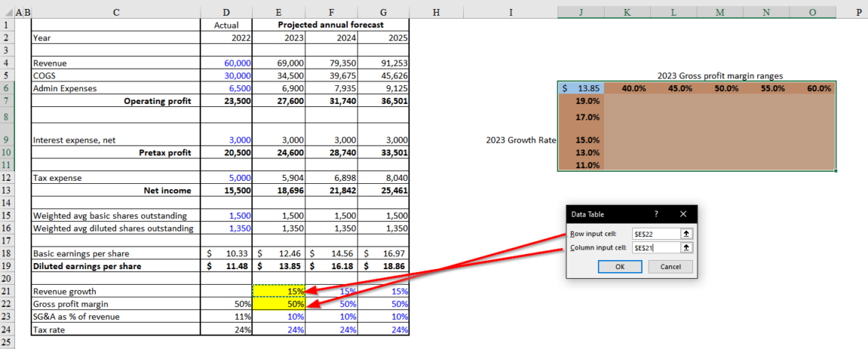Screen dimensions: 868x349
Task: Select yellow 2023 Revenue growth cell
Action: (280, 291)
